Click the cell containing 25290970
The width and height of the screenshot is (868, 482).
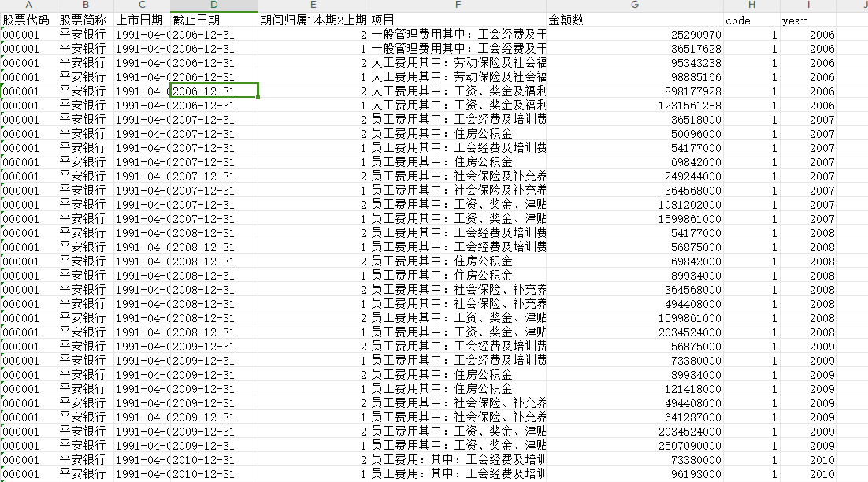634,35
